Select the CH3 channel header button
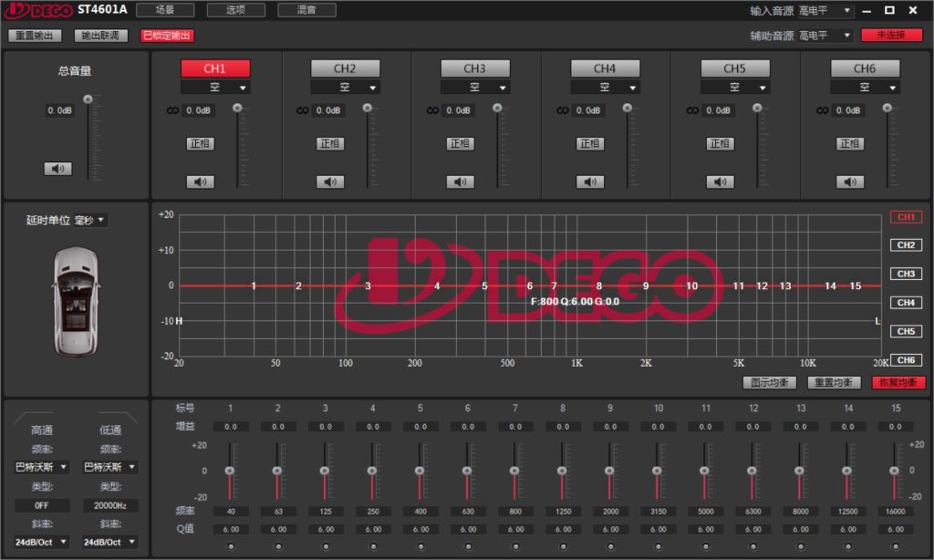Image resolution: width=934 pixels, height=560 pixels. click(x=474, y=68)
